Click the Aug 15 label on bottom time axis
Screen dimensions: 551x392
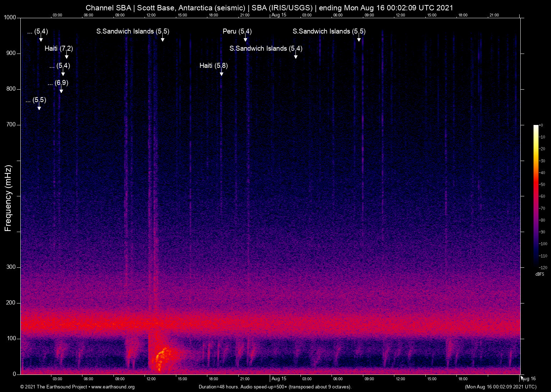(279, 379)
